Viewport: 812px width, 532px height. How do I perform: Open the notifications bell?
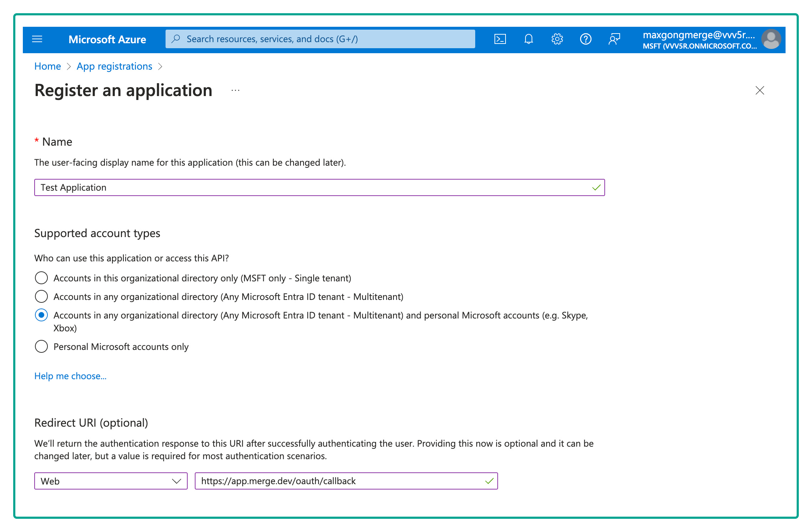pos(528,39)
